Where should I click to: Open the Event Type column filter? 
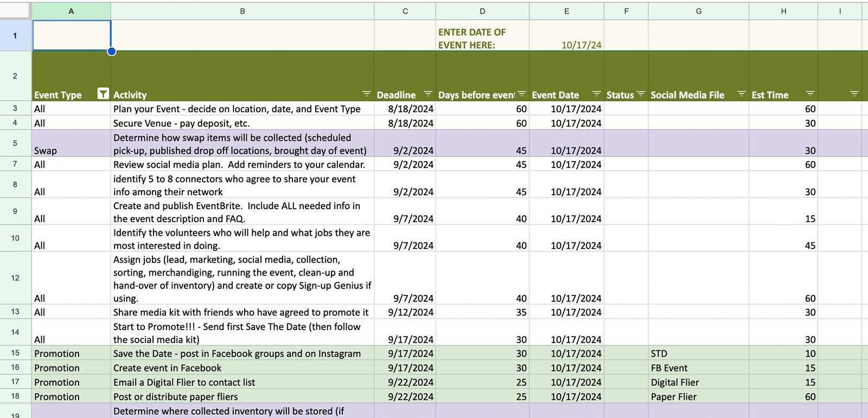(103, 94)
